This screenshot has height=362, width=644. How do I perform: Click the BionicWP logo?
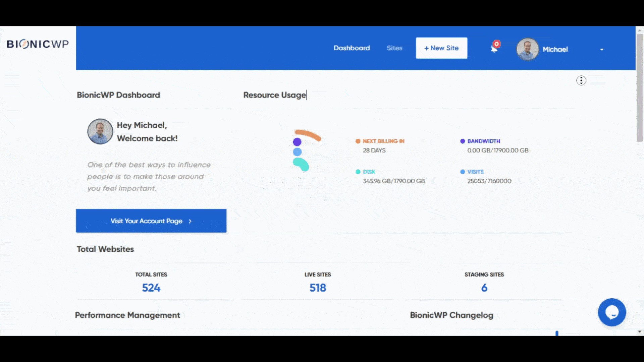click(x=38, y=44)
